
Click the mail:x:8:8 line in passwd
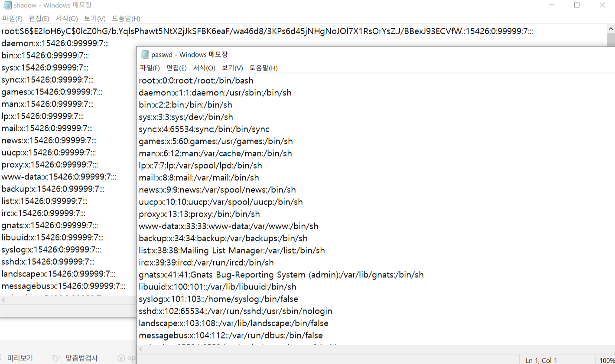point(199,178)
